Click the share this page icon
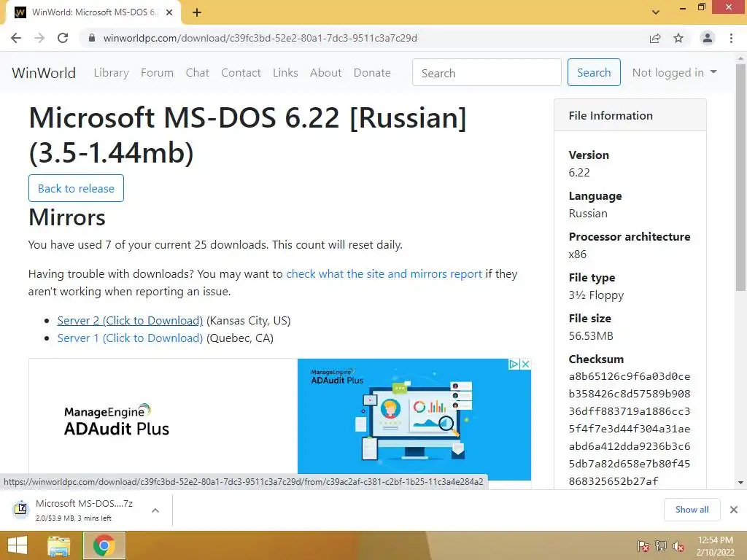Viewport: 747px width, 560px height. (655, 38)
